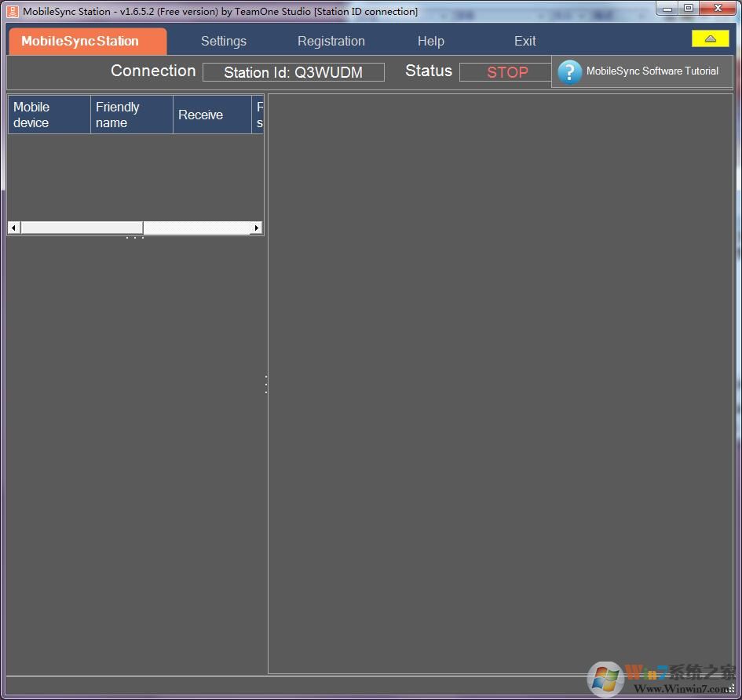Click the Receive column header

tap(212, 115)
